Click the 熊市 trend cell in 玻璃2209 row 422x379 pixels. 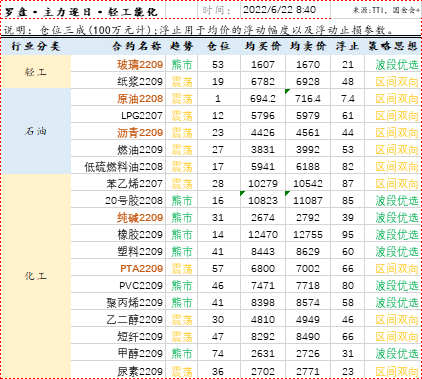click(182, 64)
